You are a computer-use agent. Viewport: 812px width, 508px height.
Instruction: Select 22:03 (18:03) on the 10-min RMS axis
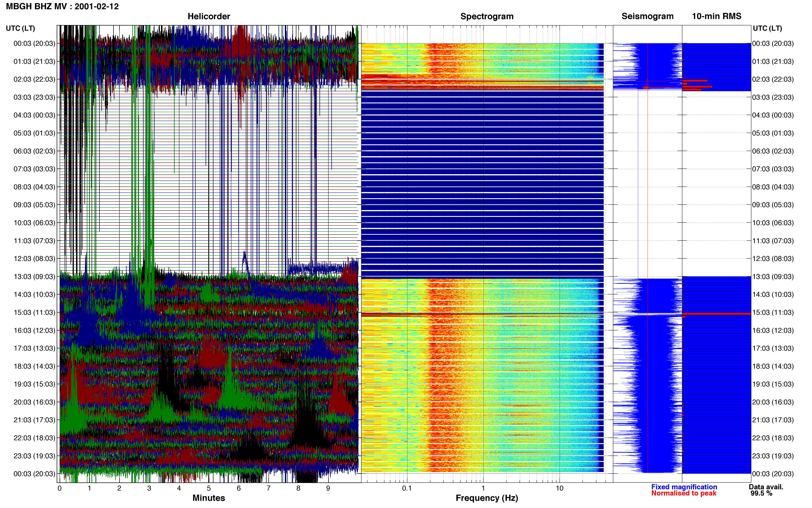click(773, 438)
